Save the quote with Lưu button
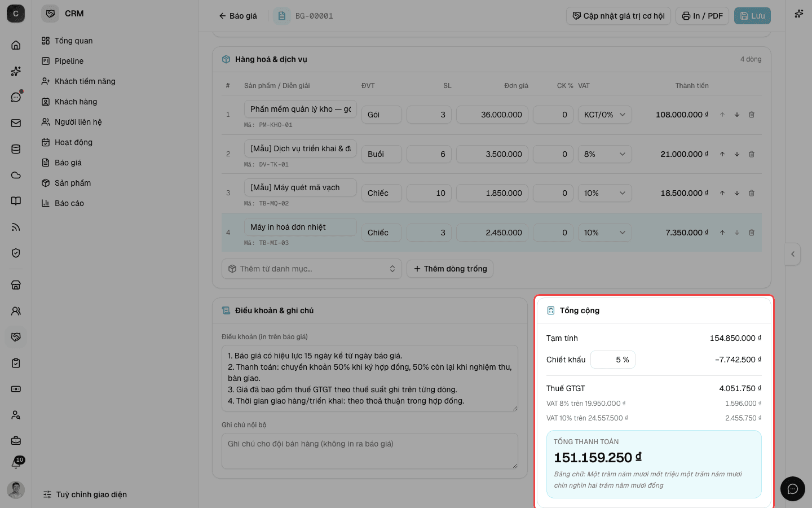 752,16
